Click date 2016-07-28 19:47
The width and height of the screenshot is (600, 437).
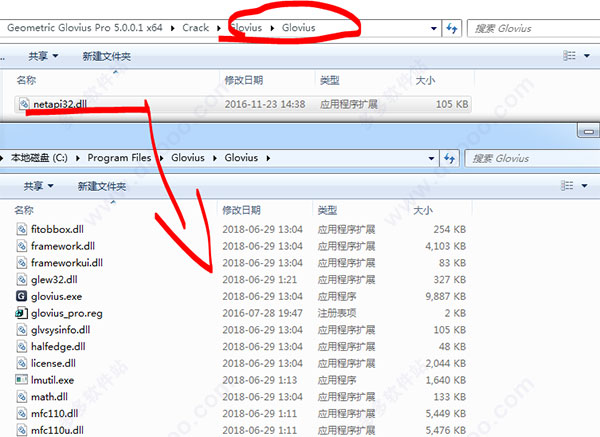(262, 313)
